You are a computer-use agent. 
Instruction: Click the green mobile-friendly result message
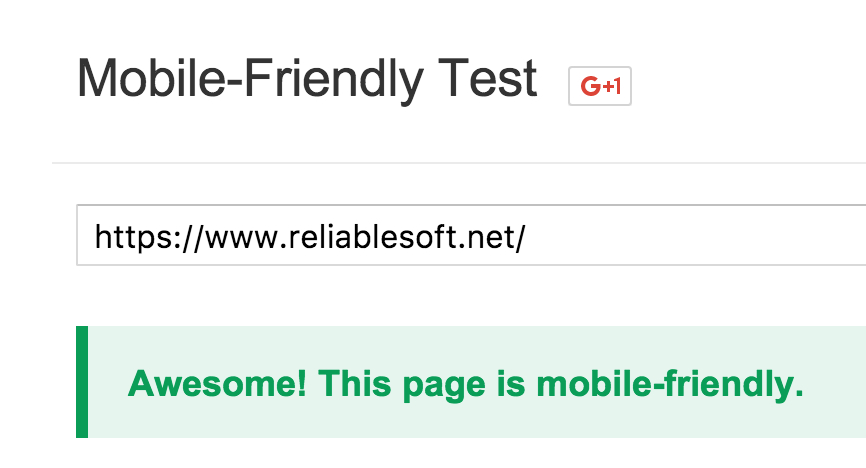[465, 383]
